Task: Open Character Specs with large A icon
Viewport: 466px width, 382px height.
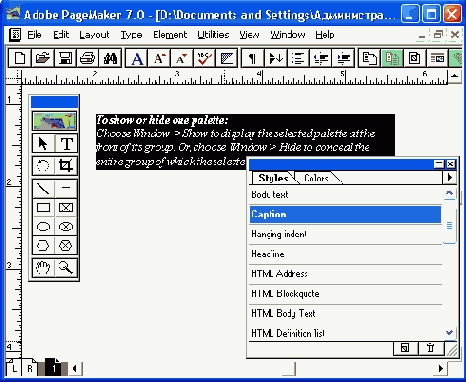Action: tap(137, 58)
